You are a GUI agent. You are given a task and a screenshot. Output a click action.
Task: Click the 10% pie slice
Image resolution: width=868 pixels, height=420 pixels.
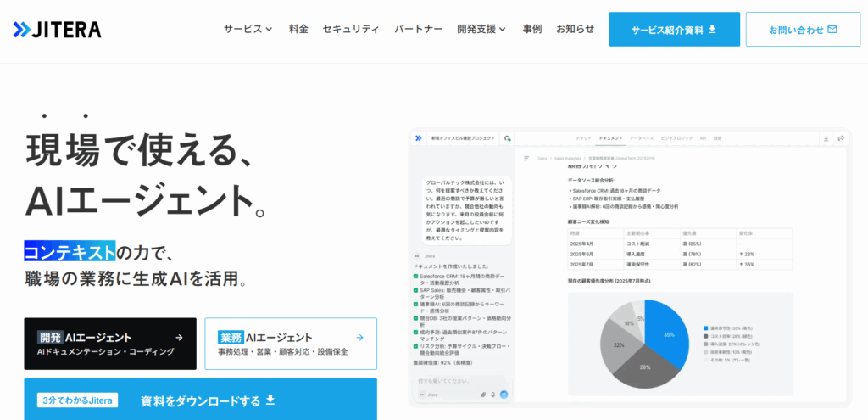[628, 322]
